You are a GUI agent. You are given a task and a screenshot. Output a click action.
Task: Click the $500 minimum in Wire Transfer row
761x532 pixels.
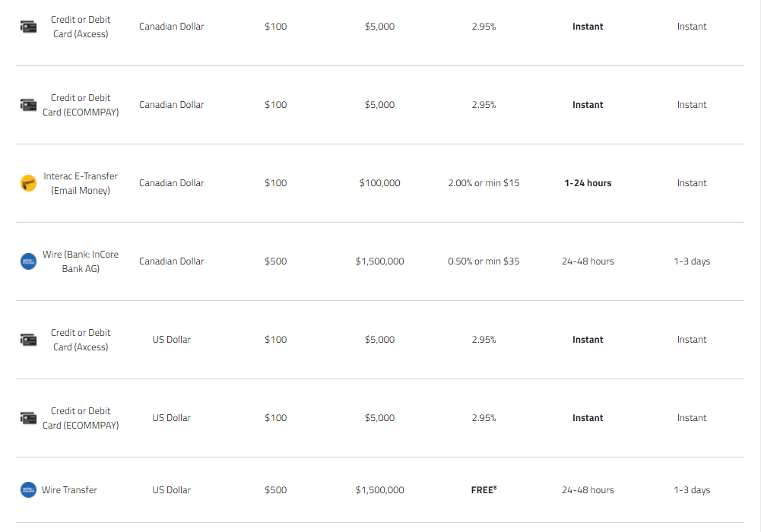[x=276, y=489]
